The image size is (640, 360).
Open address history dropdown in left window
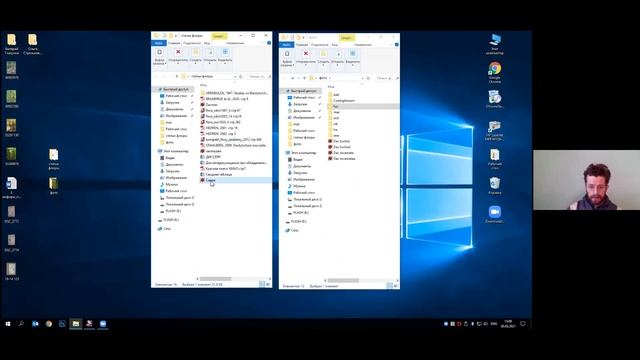click(x=235, y=76)
